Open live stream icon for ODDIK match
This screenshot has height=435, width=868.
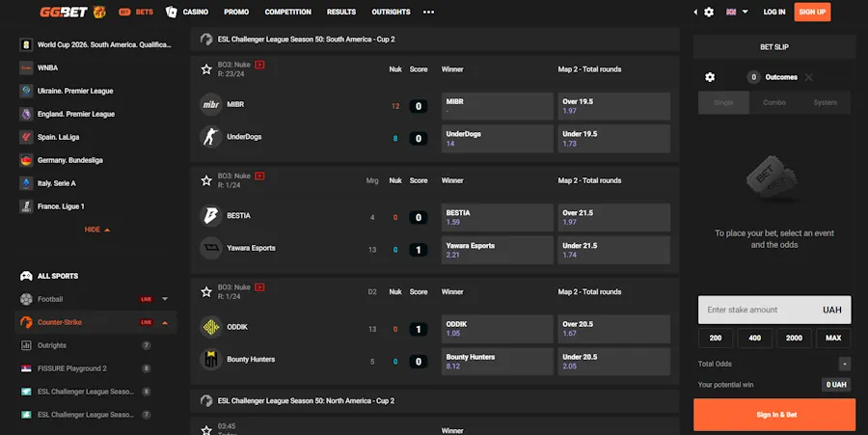(259, 287)
